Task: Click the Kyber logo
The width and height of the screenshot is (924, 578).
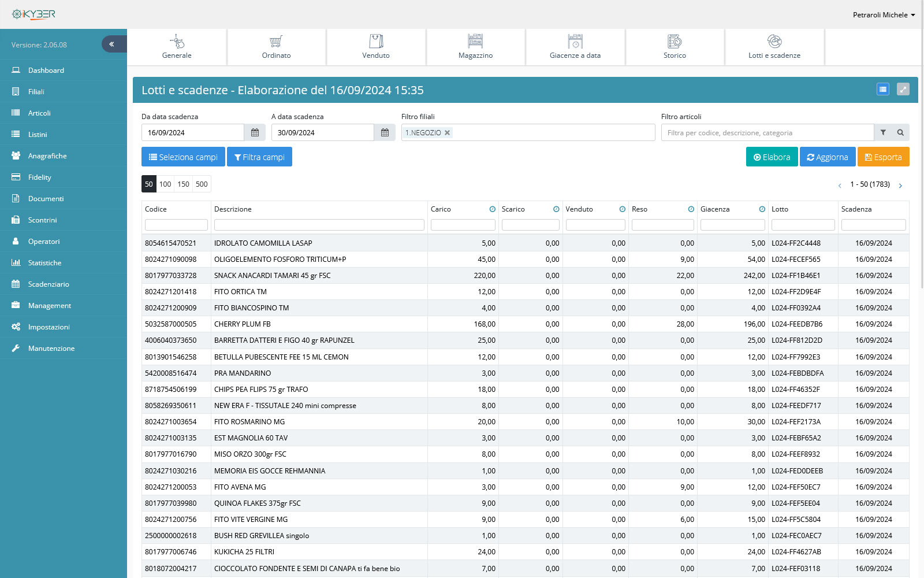Action: [33, 14]
